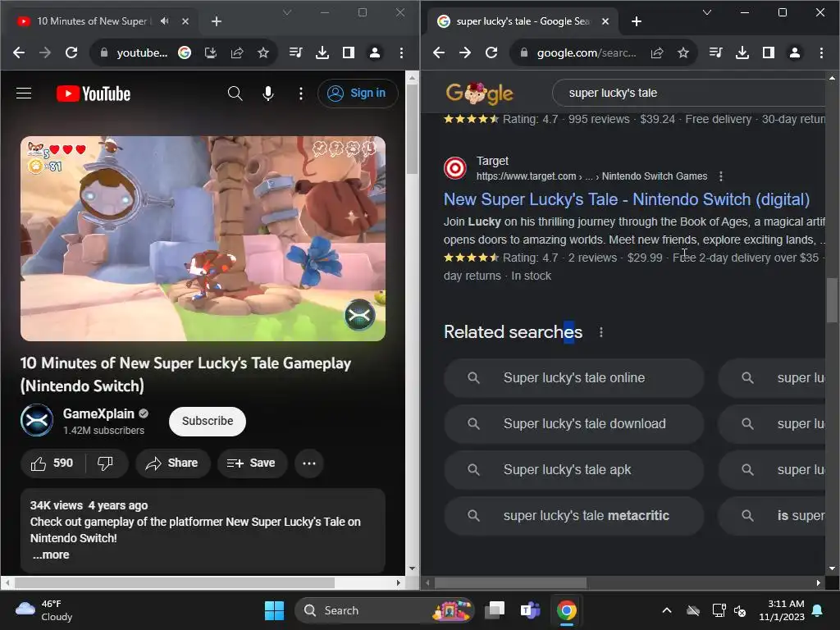Open downloads in the YouTube window
Screen dimensions: 840x630
[x=322, y=52]
